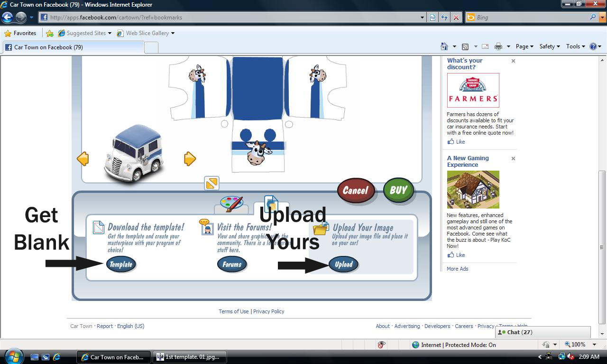Click the browser Refresh icon
This screenshot has height=364, width=607.
coord(444,18)
